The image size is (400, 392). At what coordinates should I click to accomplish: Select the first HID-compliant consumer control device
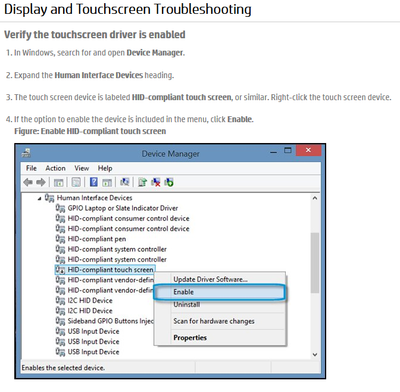point(128,219)
